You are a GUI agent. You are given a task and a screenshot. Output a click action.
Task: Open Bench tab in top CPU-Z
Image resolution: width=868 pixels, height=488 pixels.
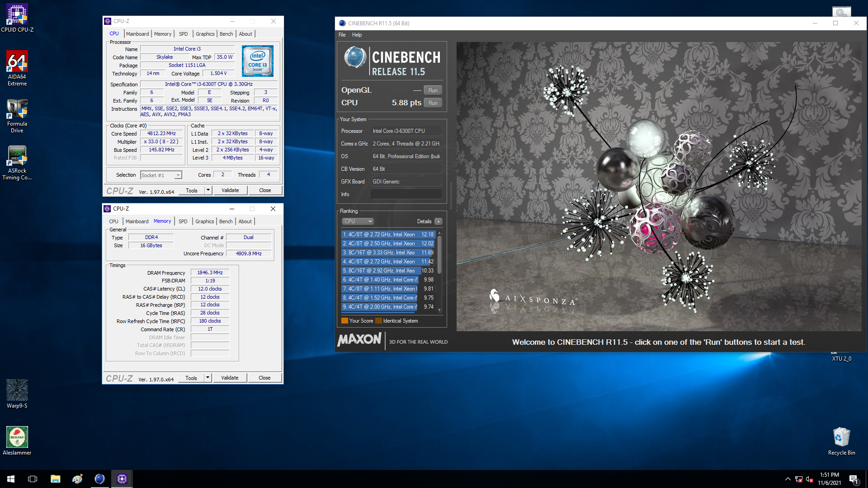click(x=226, y=34)
